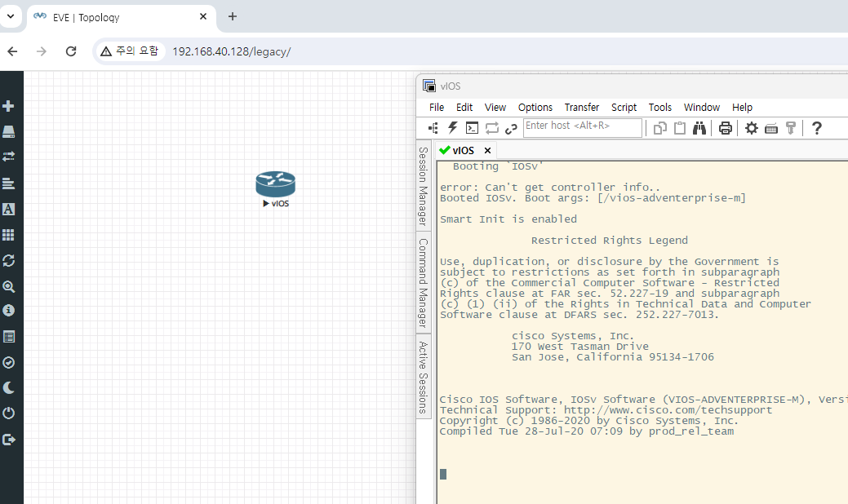
Task: Open the Script menu
Action: click(x=624, y=107)
